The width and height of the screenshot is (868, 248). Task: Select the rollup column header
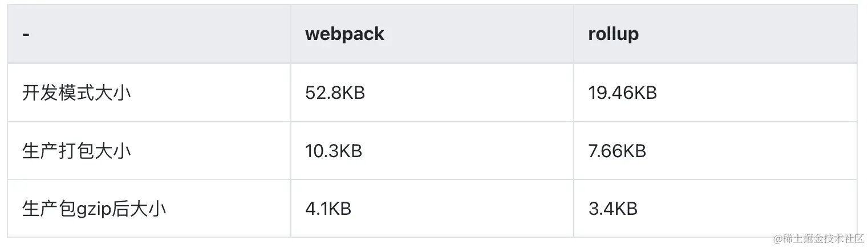[x=613, y=34]
